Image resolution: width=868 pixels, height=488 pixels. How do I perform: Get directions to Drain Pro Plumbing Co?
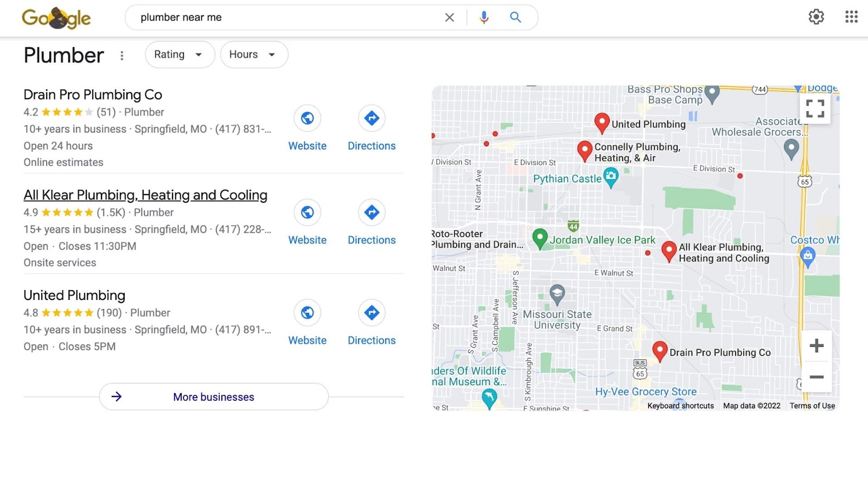click(372, 118)
